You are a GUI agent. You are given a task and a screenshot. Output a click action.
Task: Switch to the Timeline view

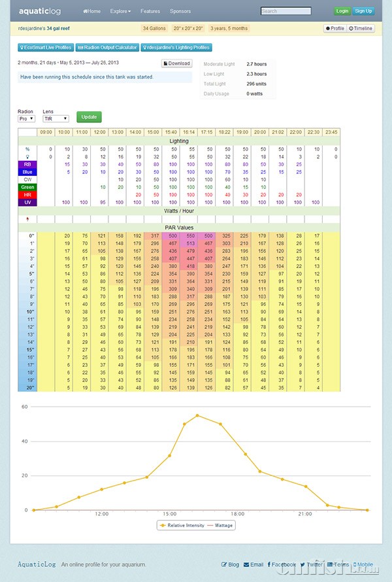(361, 29)
